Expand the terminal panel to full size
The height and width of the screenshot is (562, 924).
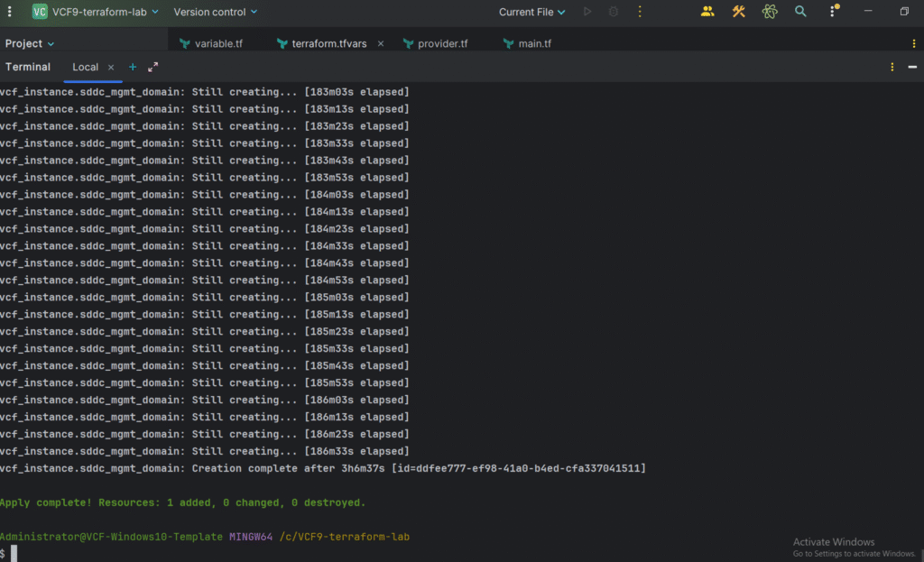[x=152, y=67]
